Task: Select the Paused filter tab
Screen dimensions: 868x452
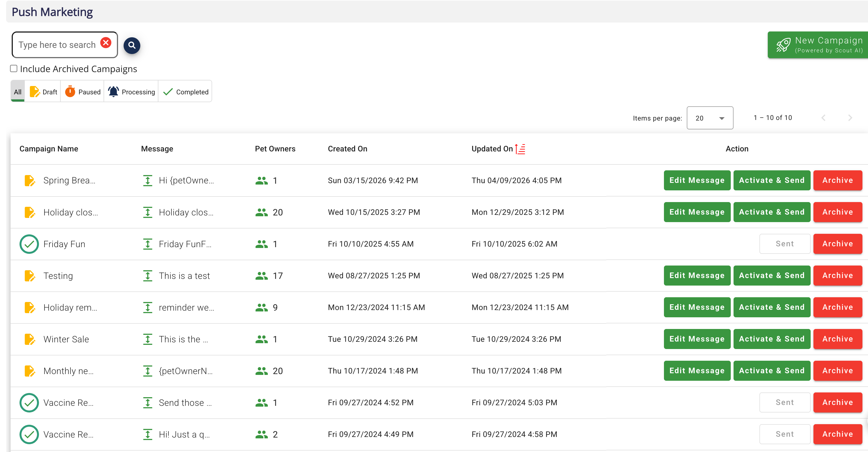Action: pos(83,92)
